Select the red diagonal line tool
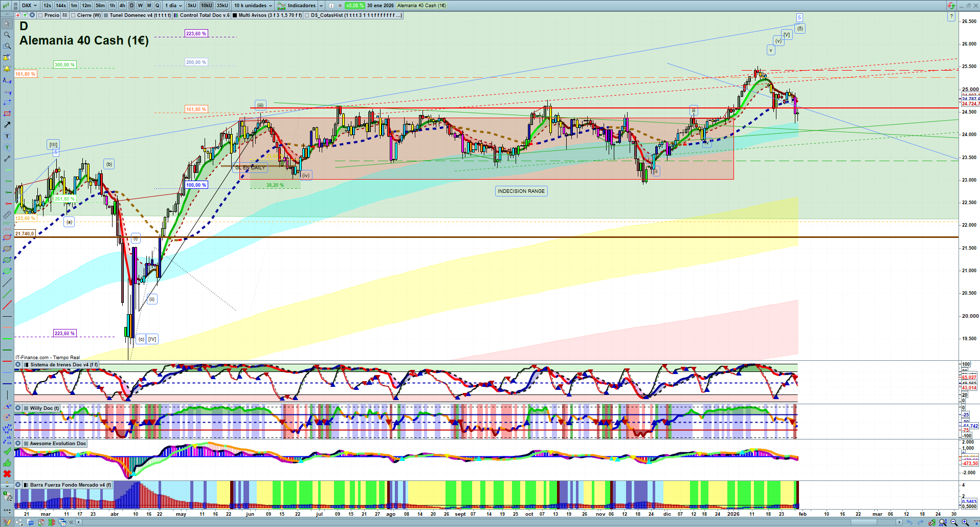This screenshot has height=527, width=980. pos(7,305)
